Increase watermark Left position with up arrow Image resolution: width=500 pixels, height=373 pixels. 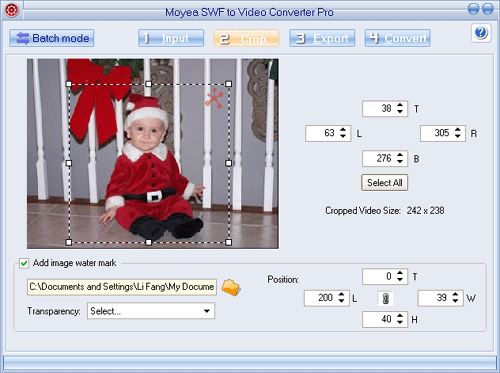pyautogui.click(x=341, y=294)
